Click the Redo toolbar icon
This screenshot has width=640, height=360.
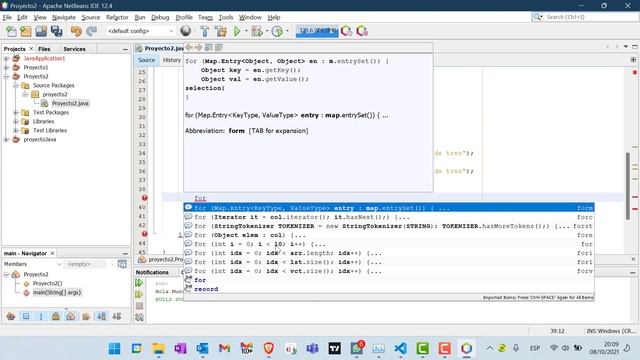point(91,31)
